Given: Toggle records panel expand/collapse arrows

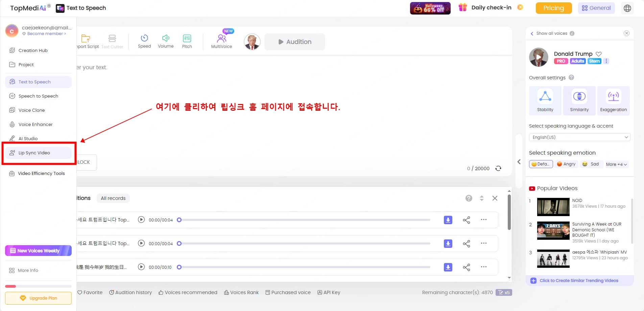Looking at the screenshot, I should coord(482,198).
